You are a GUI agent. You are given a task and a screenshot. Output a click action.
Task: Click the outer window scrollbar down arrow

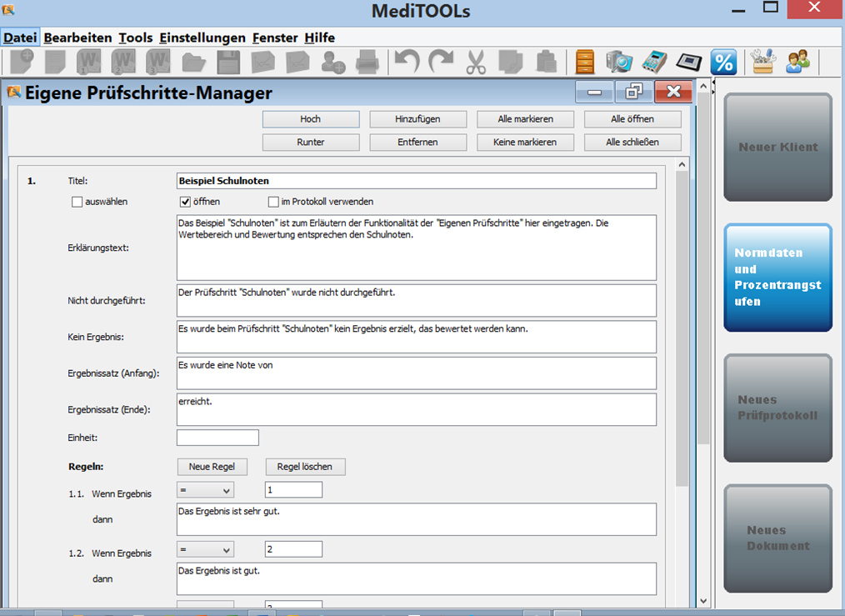pyautogui.click(x=703, y=600)
